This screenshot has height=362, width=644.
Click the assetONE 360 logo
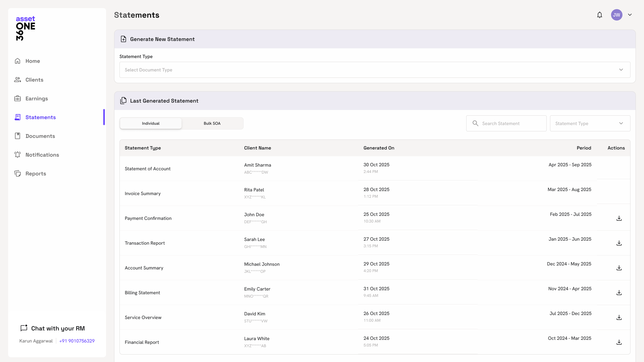click(x=25, y=28)
